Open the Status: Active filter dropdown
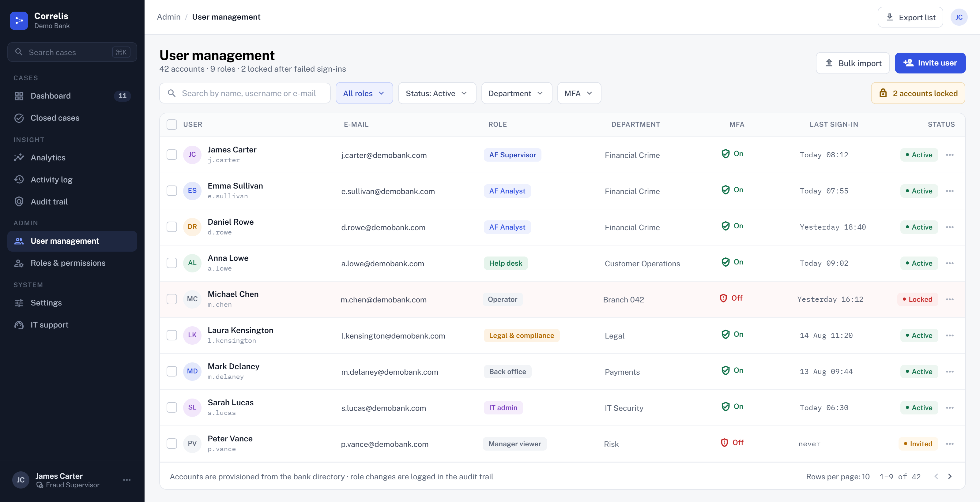Image resolution: width=980 pixels, height=502 pixels. 437,93
